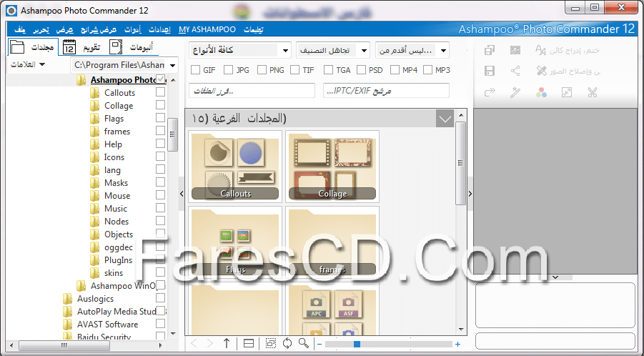Click the scissors cut icon
The width and height of the screenshot is (644, 356).
pos(592,92)
